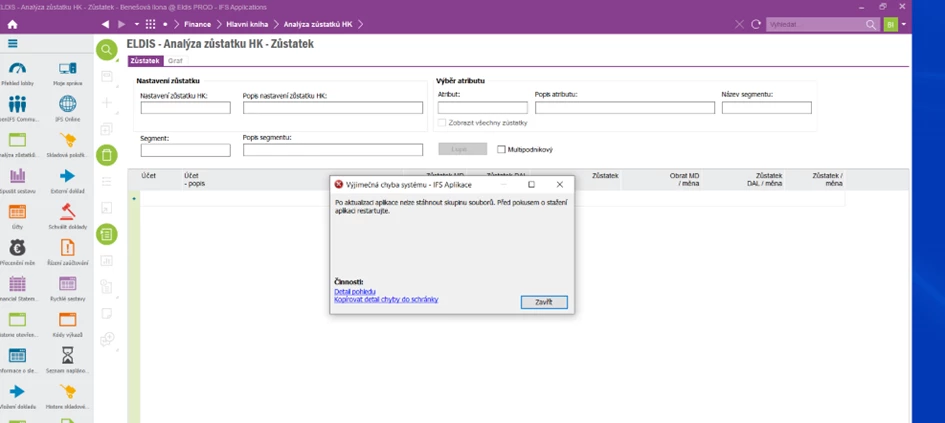This screenshot has width=945, height=423.
Task: Open the Skladová položka wheelbarrow shortcut
Action: [68, 145]
